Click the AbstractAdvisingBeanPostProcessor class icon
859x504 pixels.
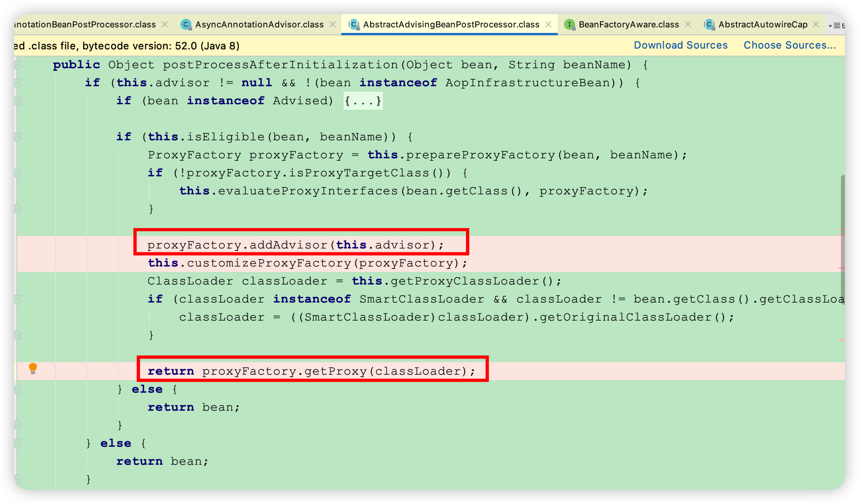[x=354, y=25]
